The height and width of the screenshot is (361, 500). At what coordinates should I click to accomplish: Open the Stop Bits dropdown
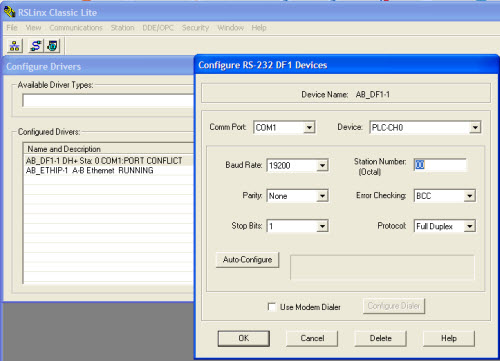[322, 226]
